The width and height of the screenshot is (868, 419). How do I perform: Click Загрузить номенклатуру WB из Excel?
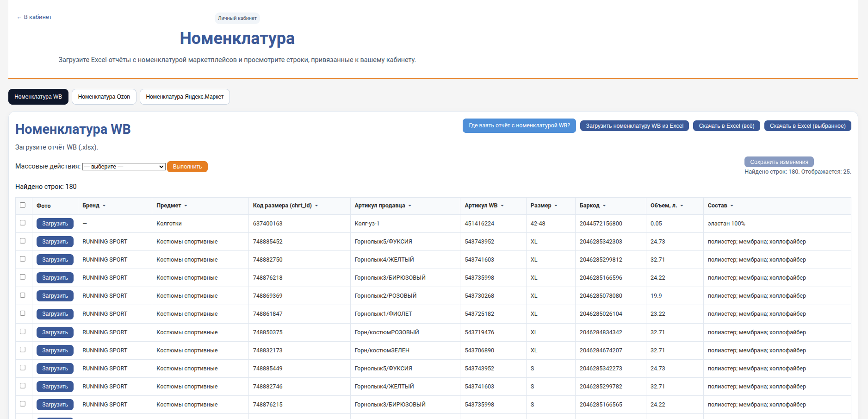634,126
